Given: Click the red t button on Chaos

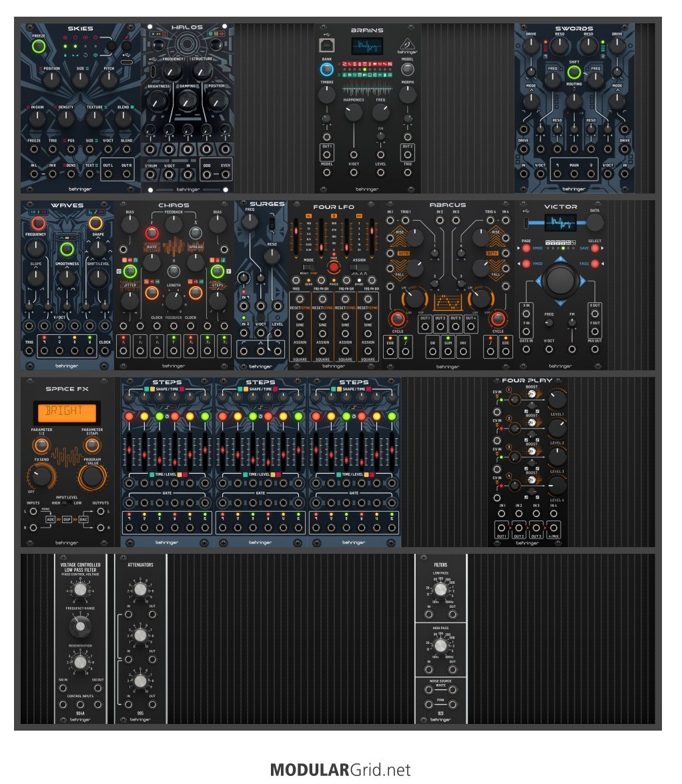Looking at the screenshot, I should [152, 233].
